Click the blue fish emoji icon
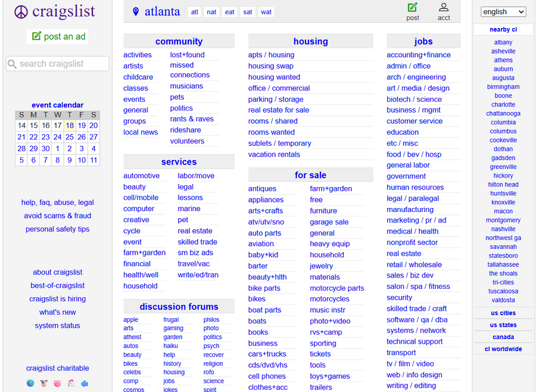Viewport: 536px width, 392px height. pos(85,383)
